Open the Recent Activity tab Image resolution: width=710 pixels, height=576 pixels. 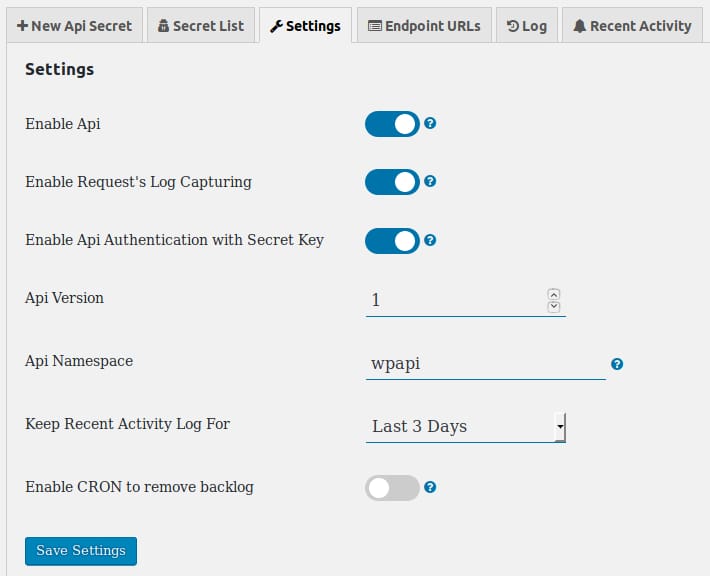tap(632, 26)
